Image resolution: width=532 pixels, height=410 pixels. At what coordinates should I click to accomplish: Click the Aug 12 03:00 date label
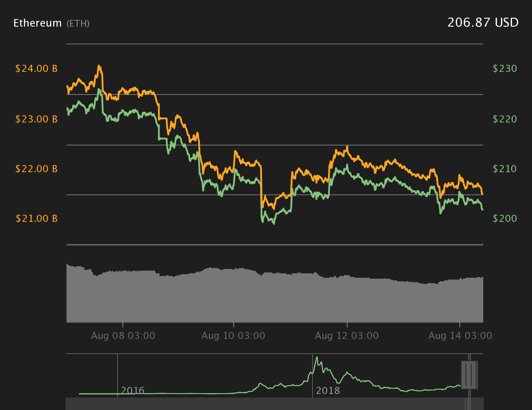point(347,336)
